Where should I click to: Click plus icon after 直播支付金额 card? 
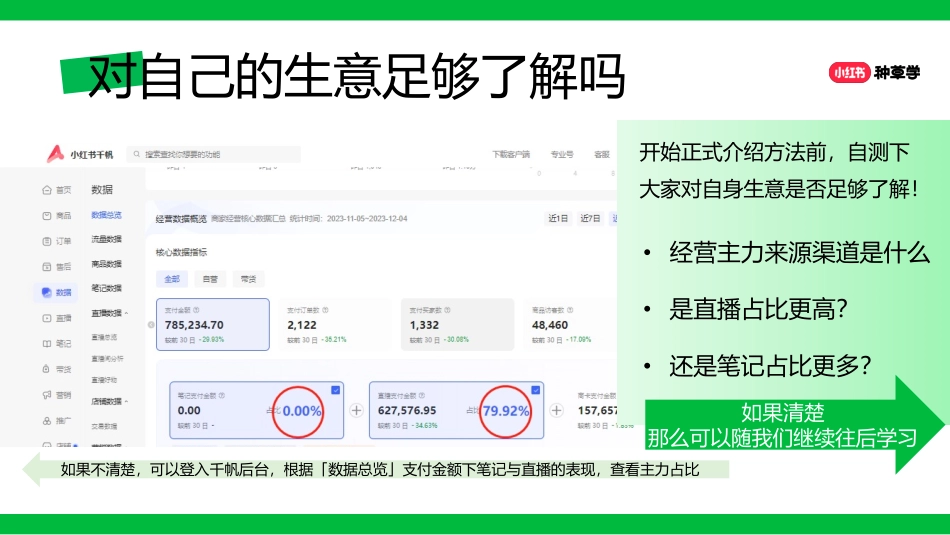(556, 410)
